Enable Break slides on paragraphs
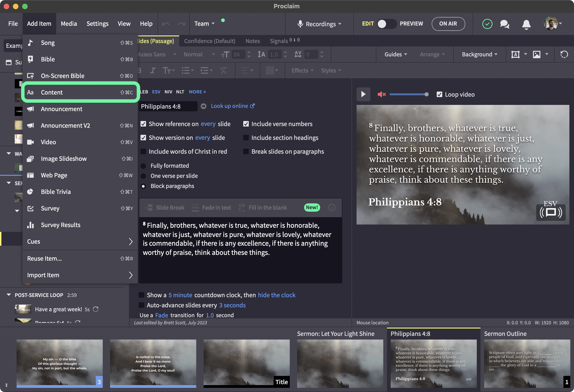 246,151
